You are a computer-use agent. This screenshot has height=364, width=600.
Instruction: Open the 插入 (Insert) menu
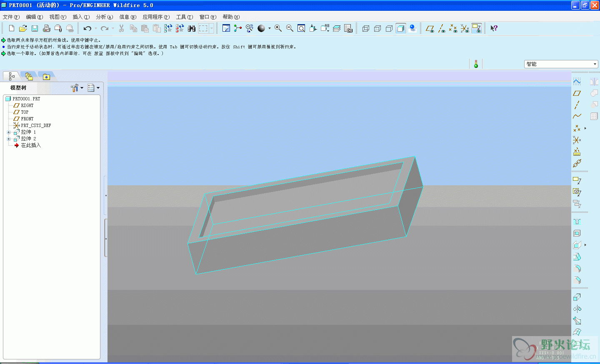tap(81, 17)
